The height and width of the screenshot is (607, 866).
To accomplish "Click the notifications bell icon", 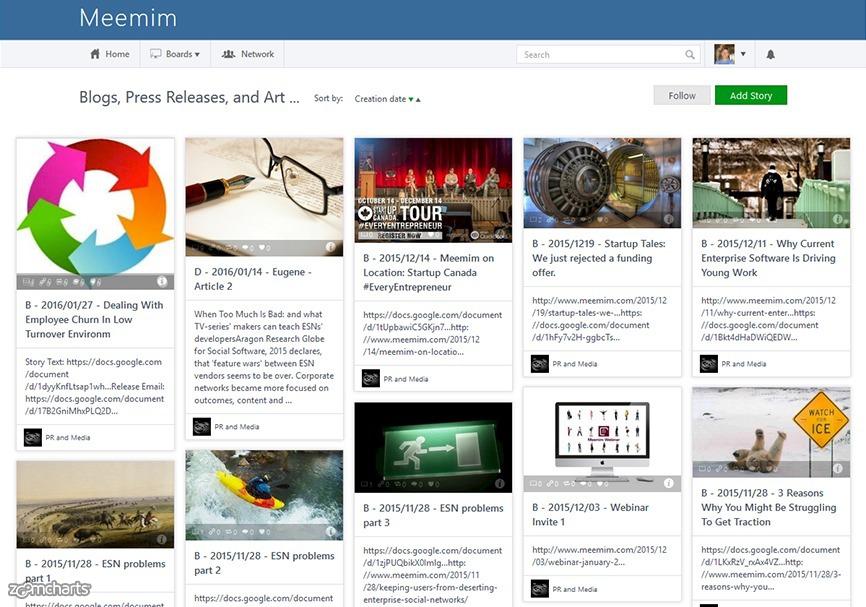I will tap(770, 54).
